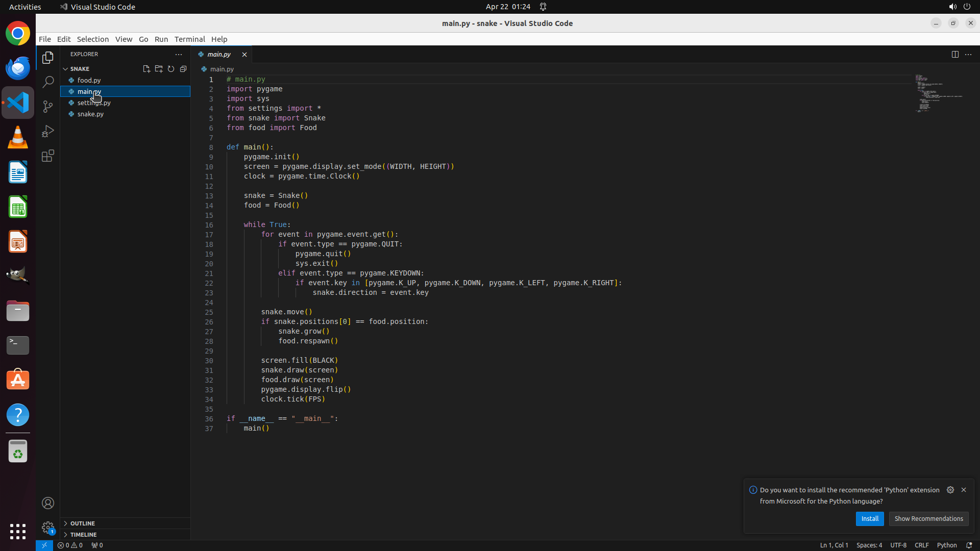Screen dimensions: 980x551
Task: Open the Search view in activity bar
Action: point(48,82)
